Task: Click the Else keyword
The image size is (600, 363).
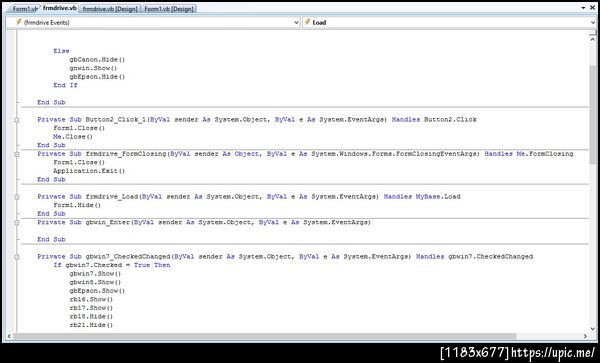Action: (x=61, y=51)
